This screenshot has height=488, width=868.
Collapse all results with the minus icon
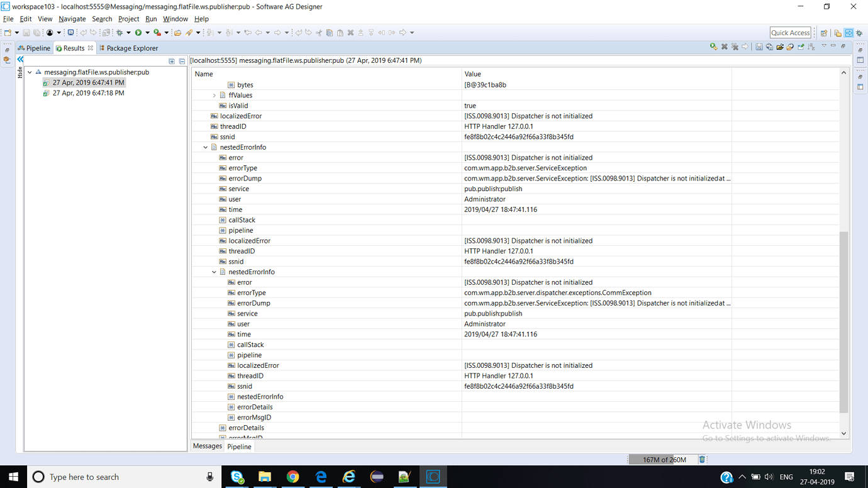(x=182, y=61)
